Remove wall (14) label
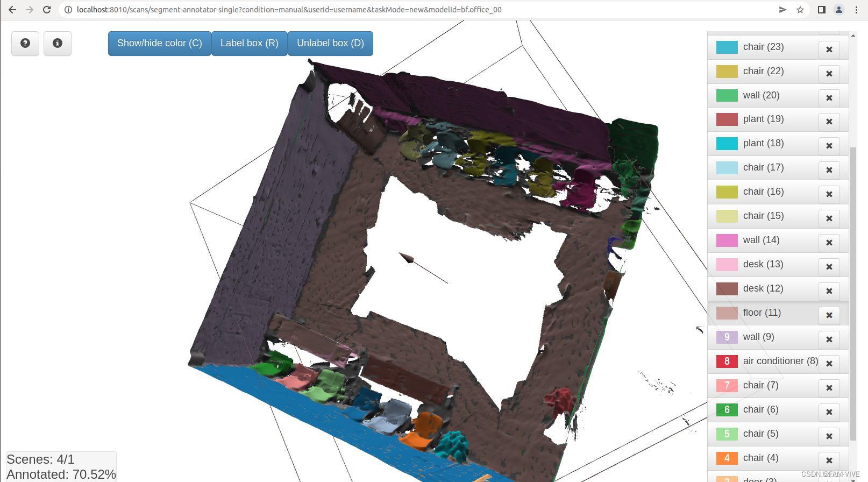Image resolution: width=868 pixels, height=482 pixels. click(829, 243)
